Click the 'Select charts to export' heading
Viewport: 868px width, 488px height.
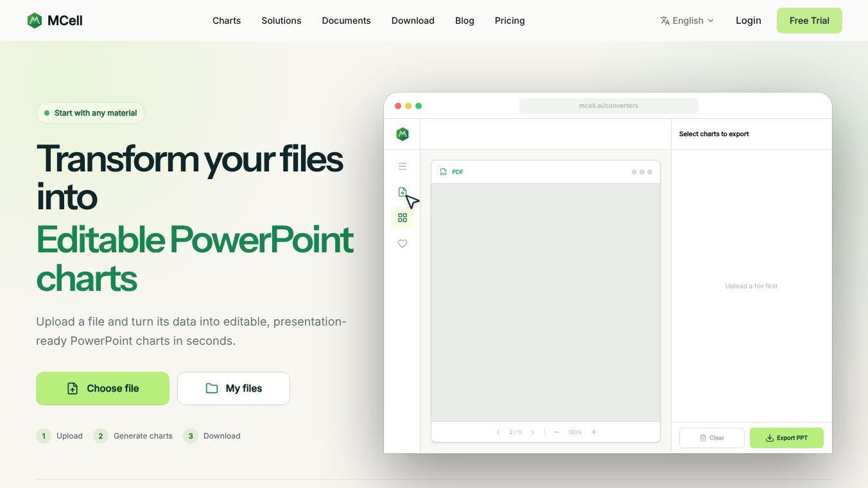pyautogui.click(x=714, y=134)
